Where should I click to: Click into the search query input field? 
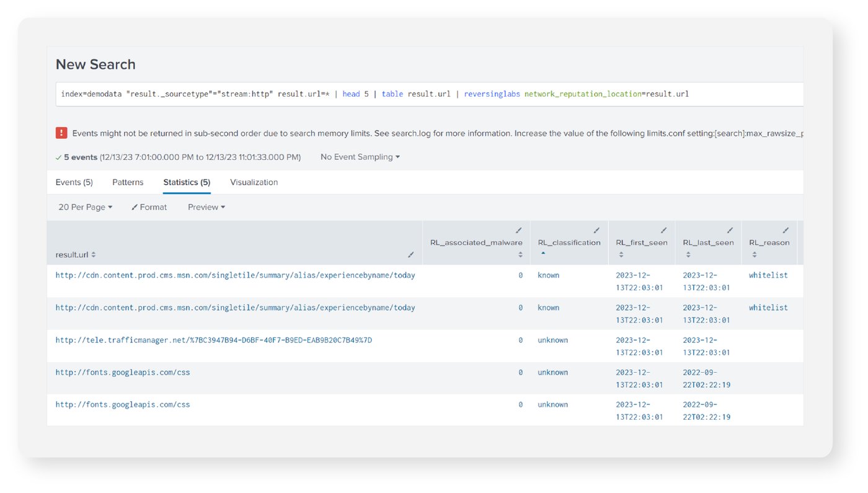(x=429, y=94)
